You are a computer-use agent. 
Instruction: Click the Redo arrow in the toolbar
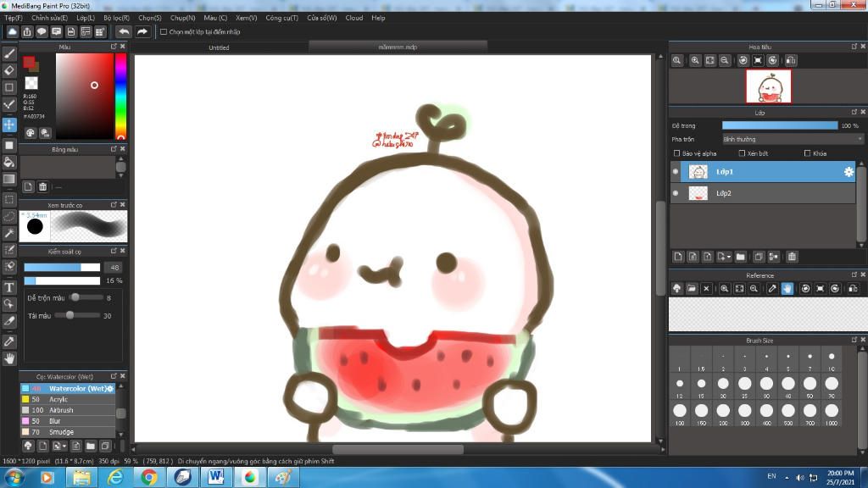pyautogui.click(x=142, y=31)
